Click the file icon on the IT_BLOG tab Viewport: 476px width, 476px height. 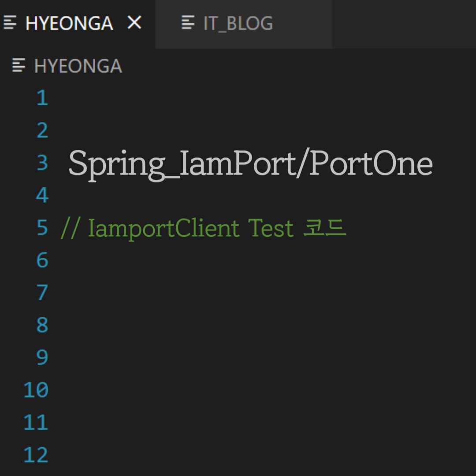pos(188,23)
